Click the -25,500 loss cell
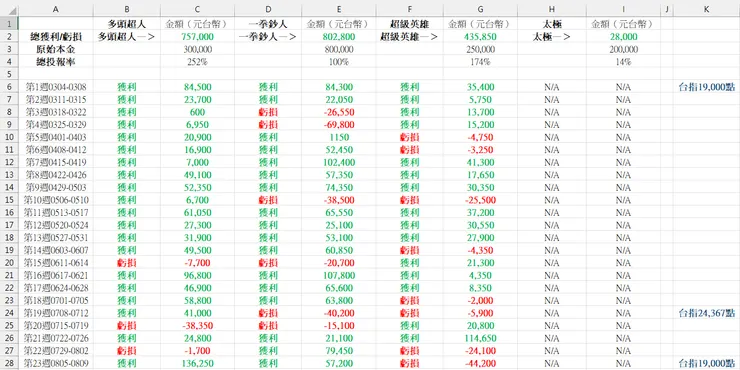Screen dimensions: 740x370 (480, 200)
